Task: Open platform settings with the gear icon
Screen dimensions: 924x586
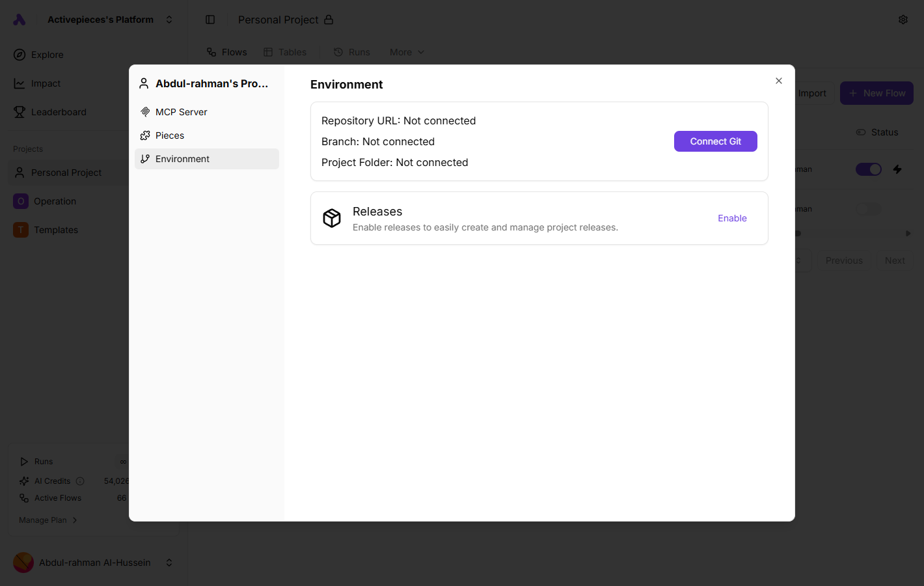Action: coord(903,19)
